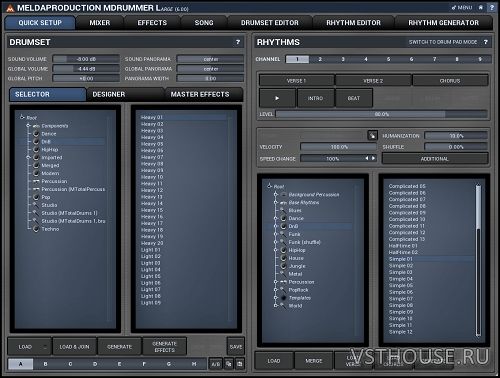Click the Rhythms help question mark icon
This screenshot has height=378, width=500.
486,42
